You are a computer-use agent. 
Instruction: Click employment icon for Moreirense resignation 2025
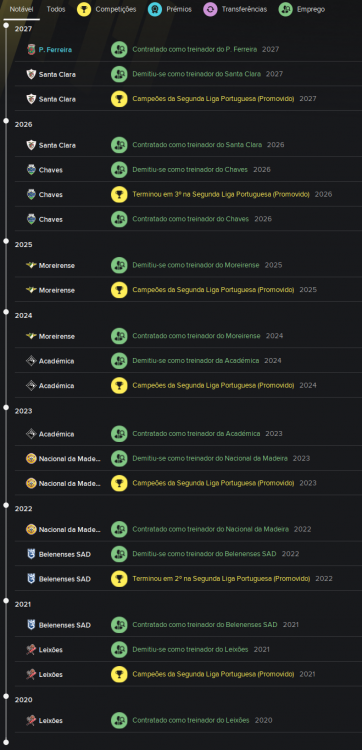point(119,265)
